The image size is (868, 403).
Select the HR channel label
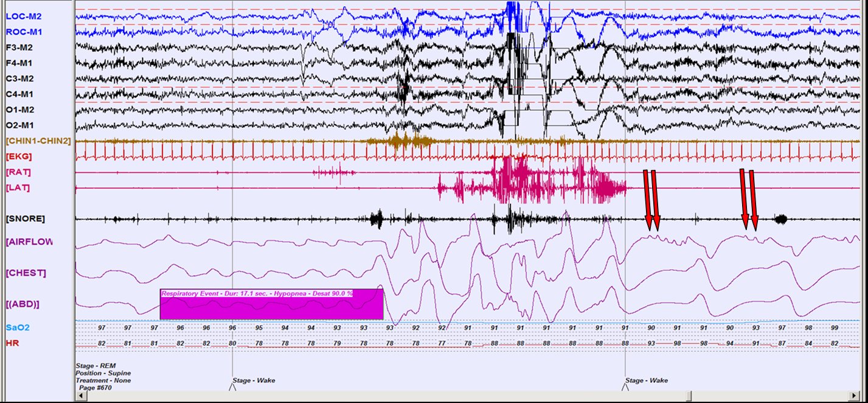tap(12, 343)
